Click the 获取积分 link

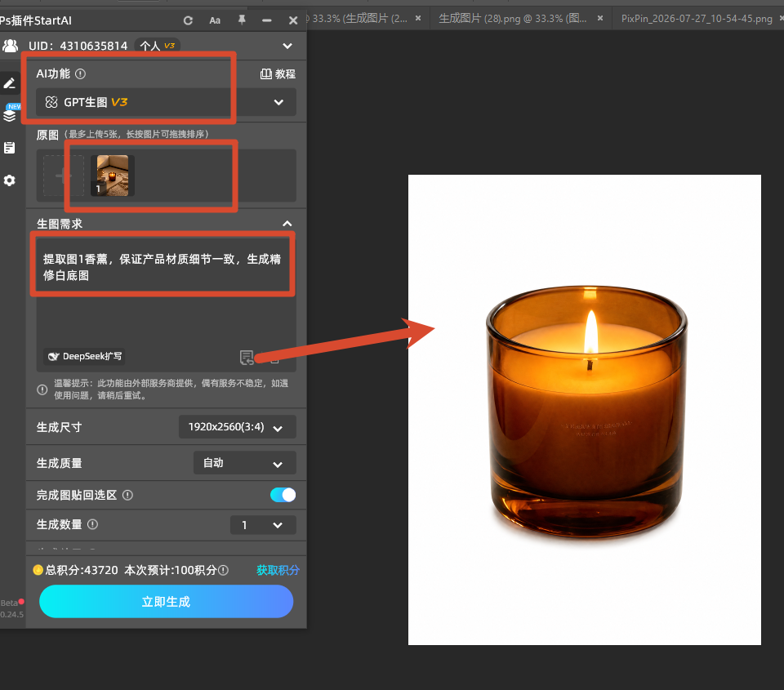tap(278, 570)
